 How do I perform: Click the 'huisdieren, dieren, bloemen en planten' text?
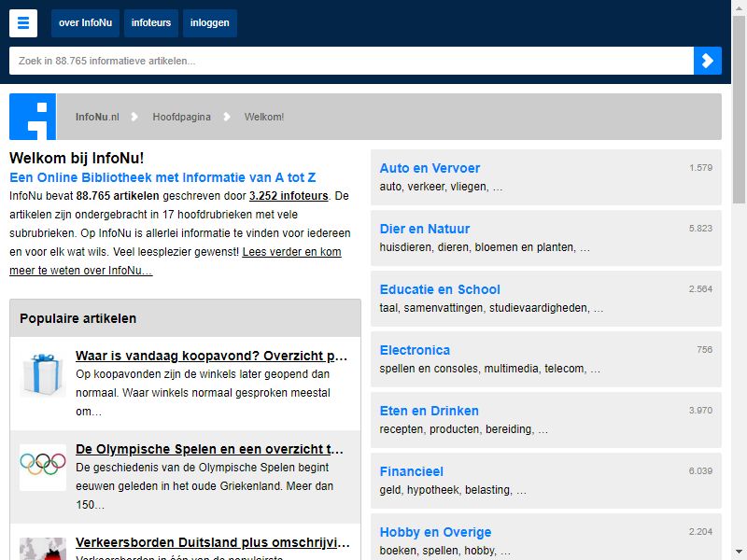pos(485,247)
